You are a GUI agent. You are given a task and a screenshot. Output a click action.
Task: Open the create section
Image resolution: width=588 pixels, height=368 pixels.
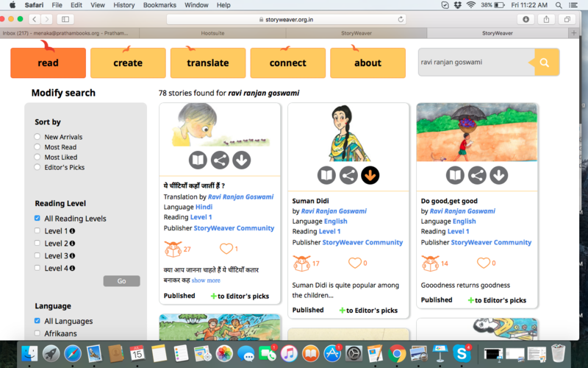tap(128, 63)
